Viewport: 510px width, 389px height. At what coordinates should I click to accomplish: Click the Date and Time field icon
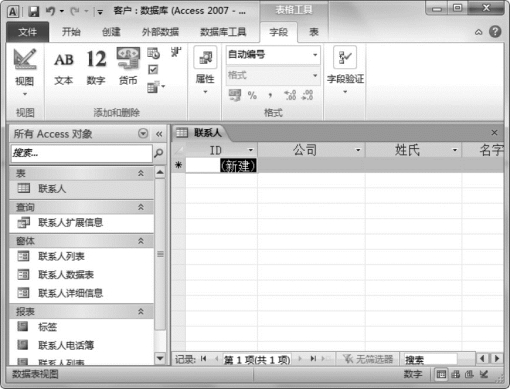click(153, 53)
